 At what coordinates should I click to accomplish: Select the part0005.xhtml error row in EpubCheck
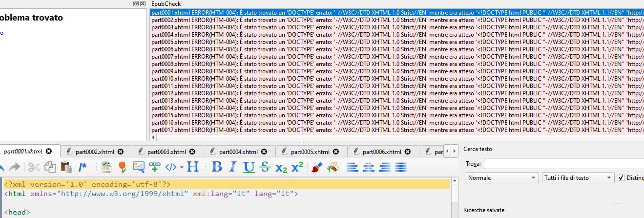point(396,42)
